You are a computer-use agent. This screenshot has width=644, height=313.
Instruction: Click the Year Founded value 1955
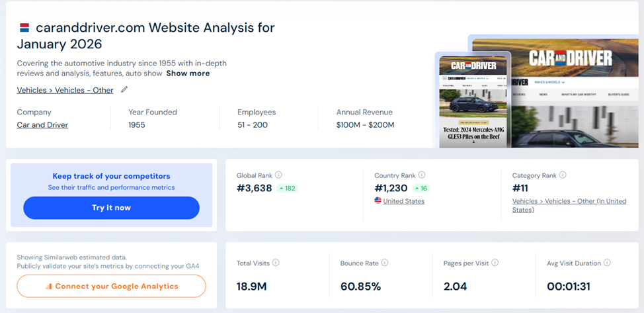137,125
